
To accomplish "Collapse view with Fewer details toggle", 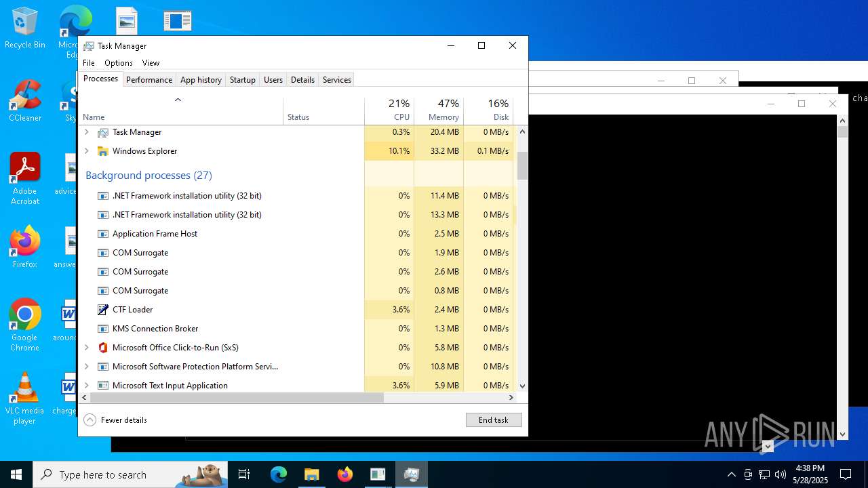I will click(115, 420).
